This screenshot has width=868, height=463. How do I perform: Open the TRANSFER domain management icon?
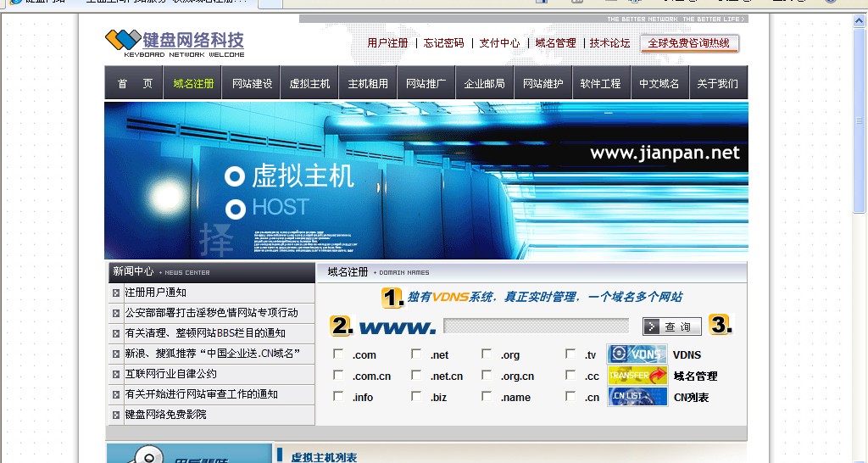pos(637,376)
